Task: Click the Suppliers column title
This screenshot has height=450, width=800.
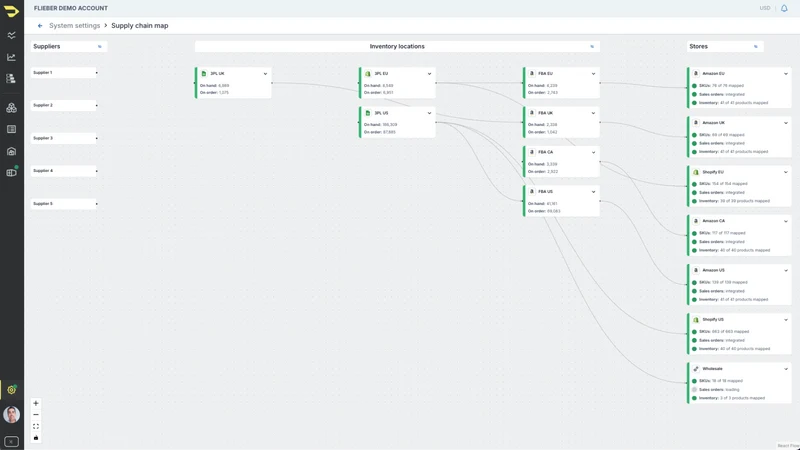Action: pos(46,46)
